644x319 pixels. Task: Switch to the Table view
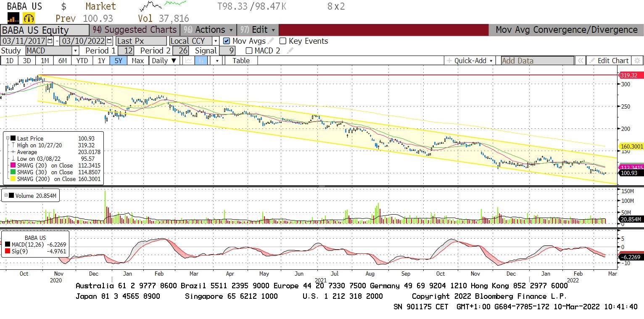[x=241, y=61]
